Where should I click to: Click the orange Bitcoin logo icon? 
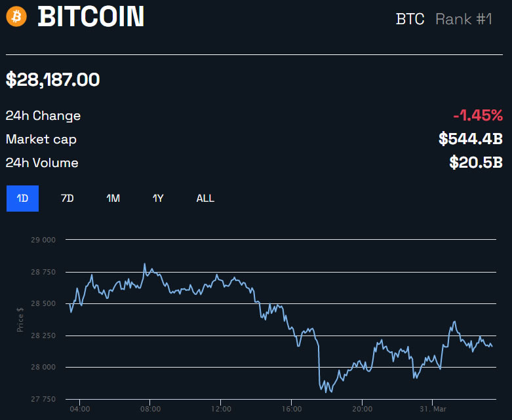coord(16,16)
